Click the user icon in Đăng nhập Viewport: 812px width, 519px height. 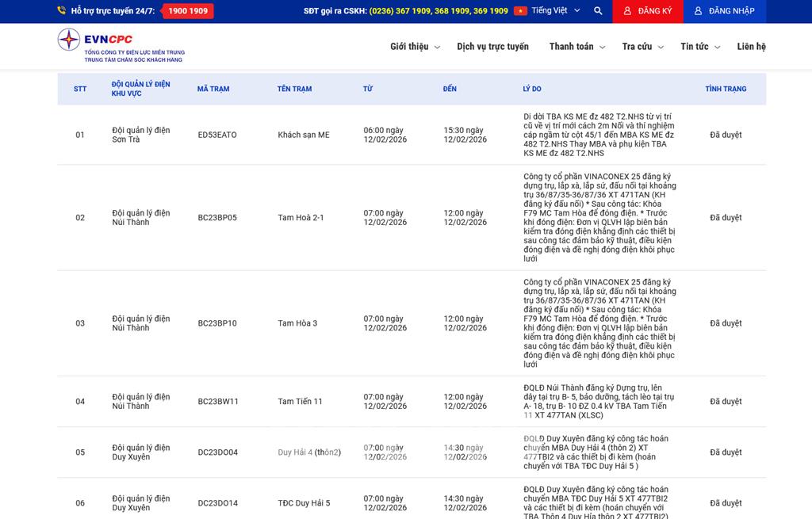click(698, 11)
